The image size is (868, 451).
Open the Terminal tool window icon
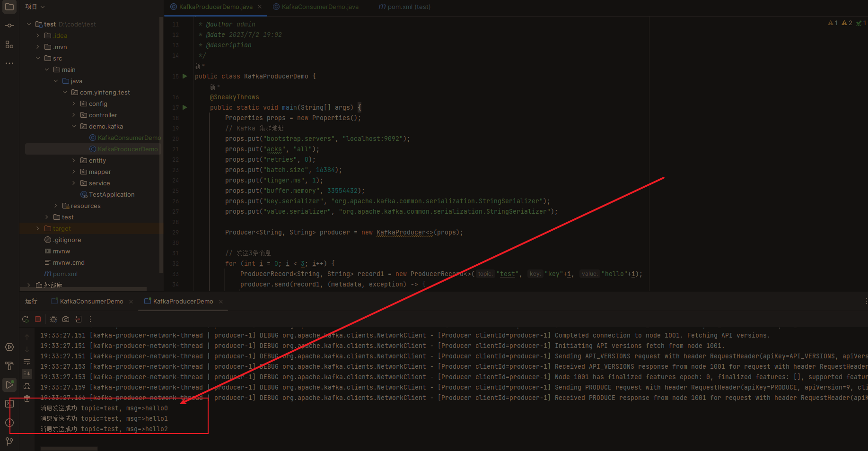(x=9, y=404)
